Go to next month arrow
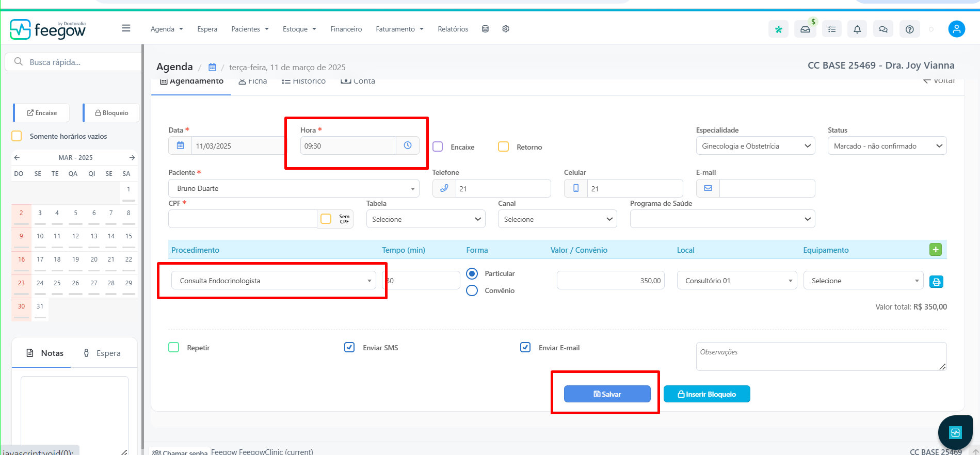The height and width of the screenshot is (455, 980). 132,157
